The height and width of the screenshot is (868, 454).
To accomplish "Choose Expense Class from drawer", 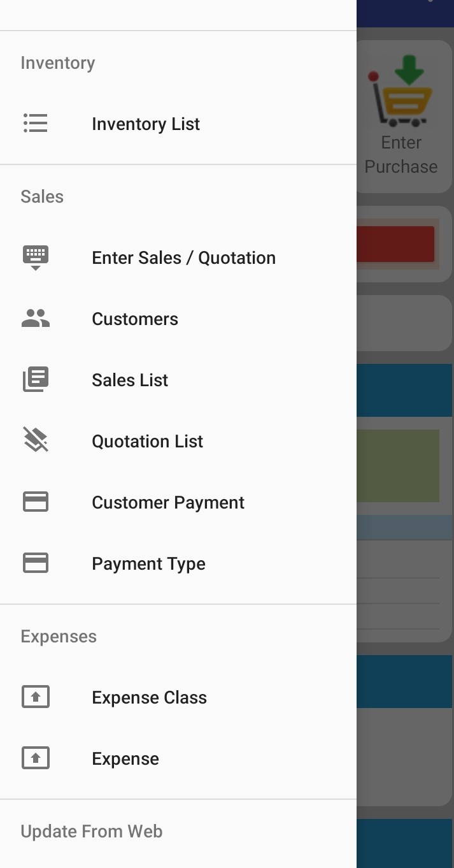I will (178, 697).
